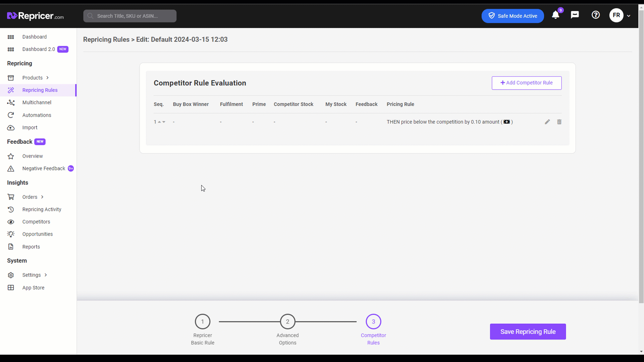Click the Settings gear icon
This screenshot has height=362, width=644.
11,275
